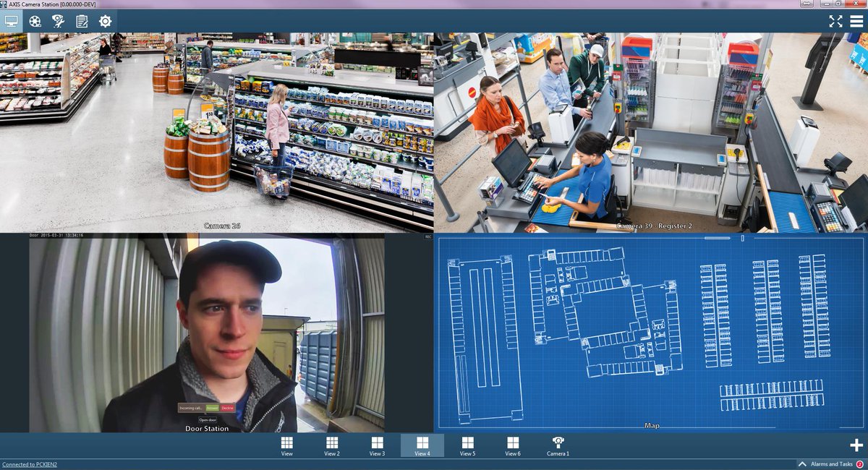
Task: Select the Camera 1 tab camera icon
Action: coord(558,443)
